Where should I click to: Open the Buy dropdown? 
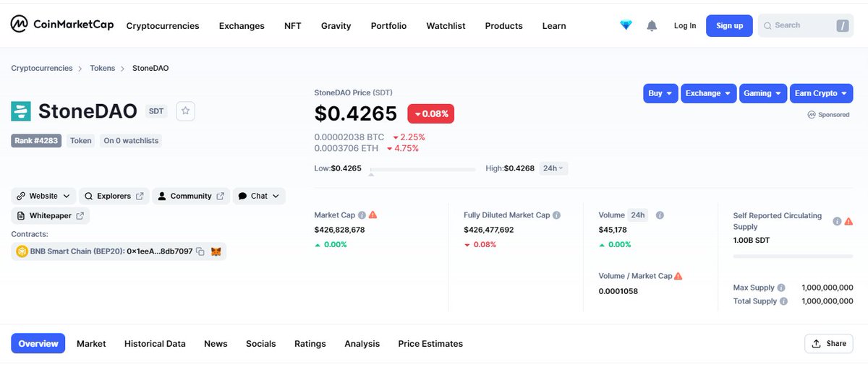660,93
